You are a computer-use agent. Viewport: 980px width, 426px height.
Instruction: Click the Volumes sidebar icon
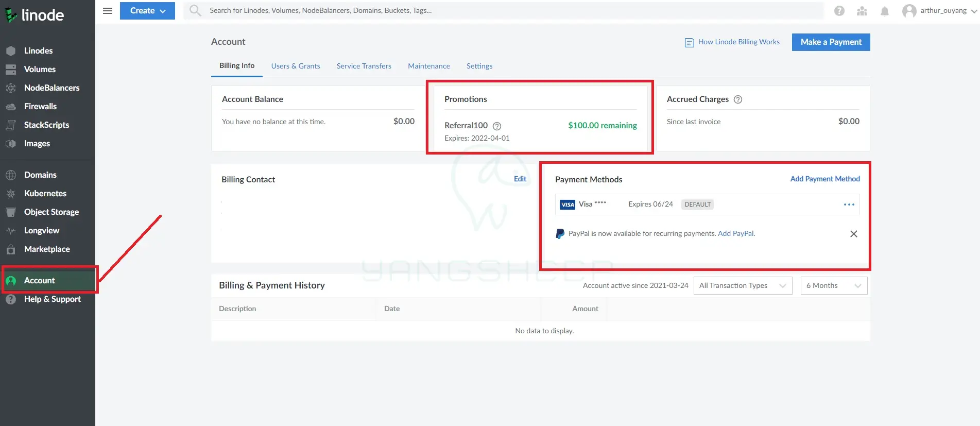click(11, 69)
